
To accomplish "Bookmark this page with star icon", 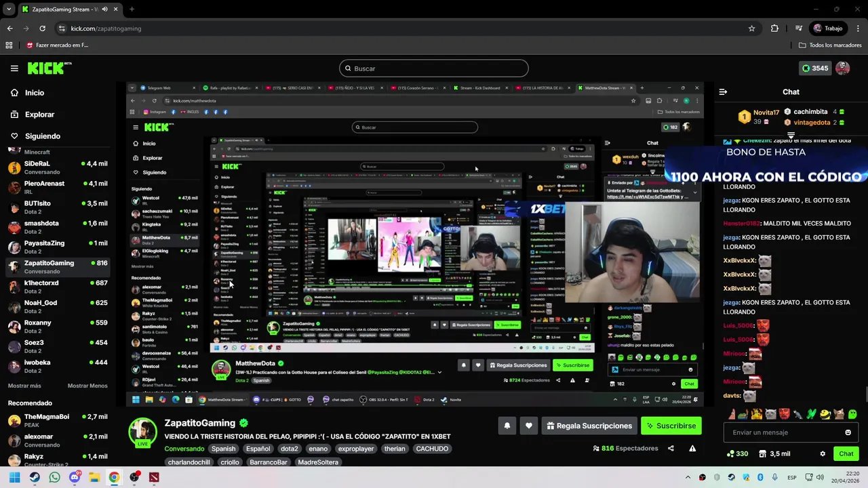I will pos(751,28).
